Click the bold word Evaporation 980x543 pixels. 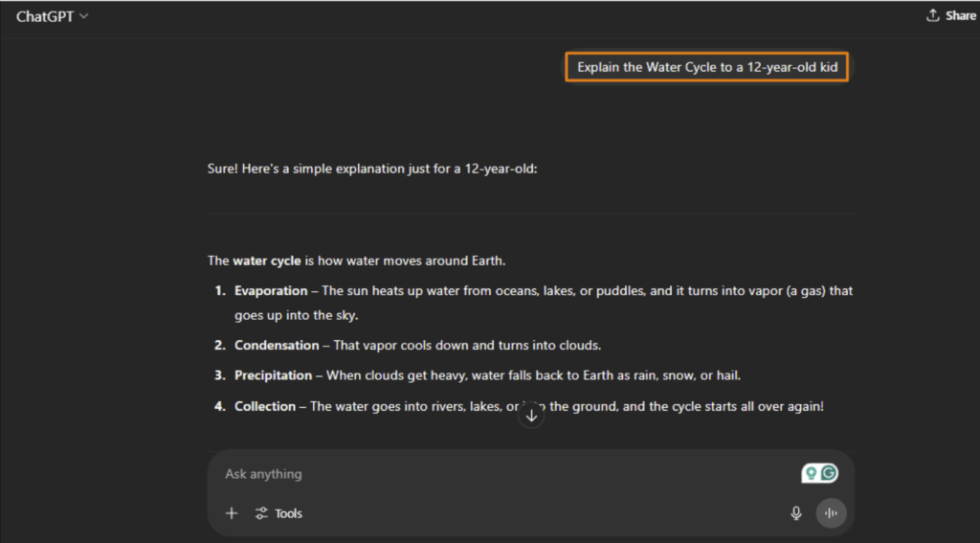[x=271, y=290]
